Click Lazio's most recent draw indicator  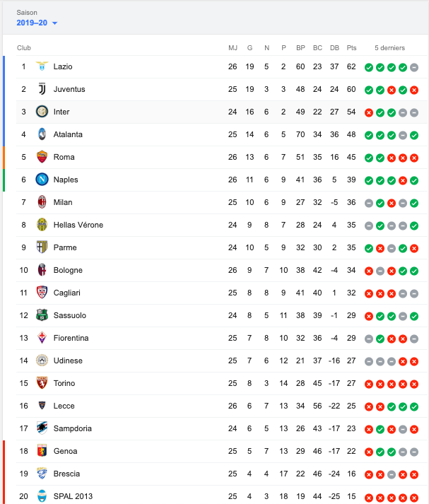414,67
